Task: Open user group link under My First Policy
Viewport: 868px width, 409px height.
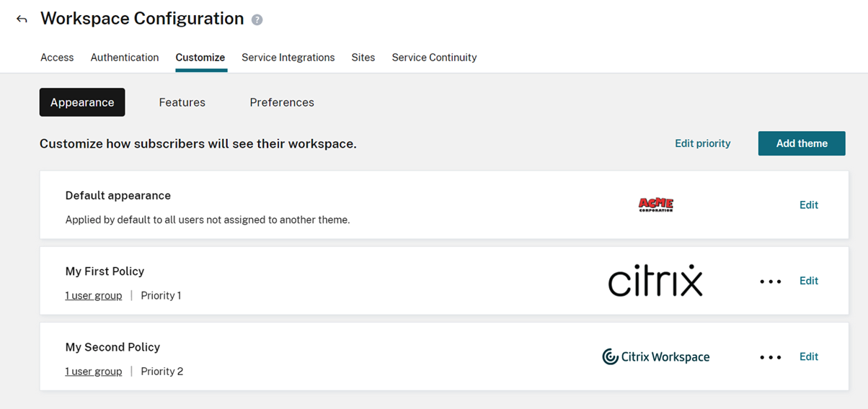Action: [x=94, y=295]
